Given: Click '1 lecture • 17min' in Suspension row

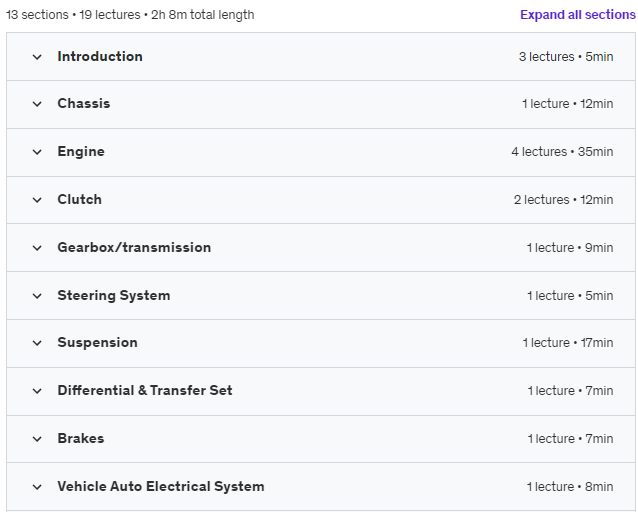Looking at the screenshot, I should click(568, 343).
